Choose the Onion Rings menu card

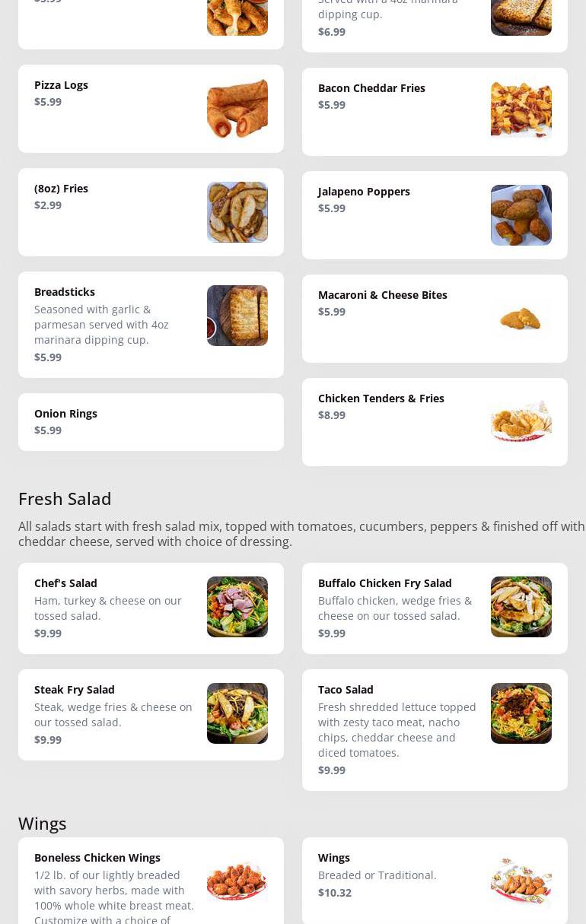click(151, 422)
